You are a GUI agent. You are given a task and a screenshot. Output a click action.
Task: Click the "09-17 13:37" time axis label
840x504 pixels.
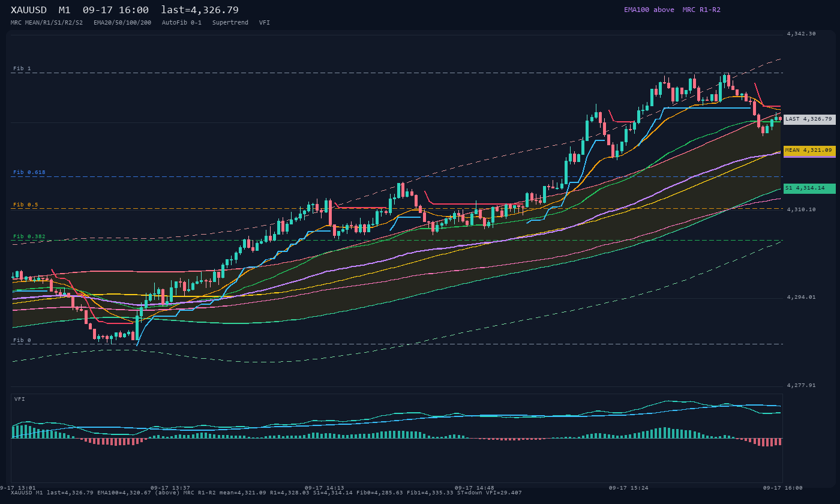coord(170,488)
